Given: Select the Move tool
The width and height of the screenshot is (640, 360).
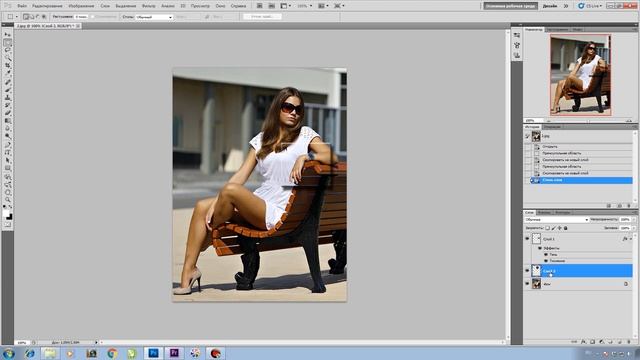Looking at the screenshot, I should (x=8, y=35).
